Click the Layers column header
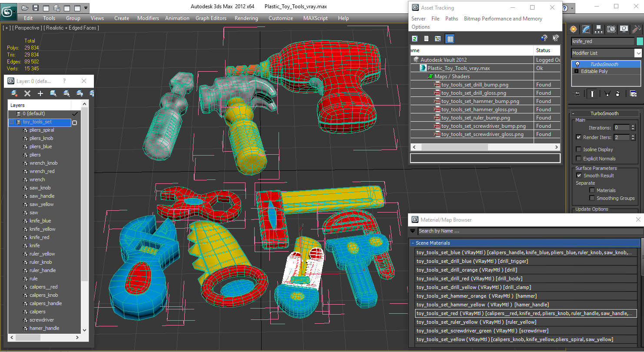 (40, 105)
